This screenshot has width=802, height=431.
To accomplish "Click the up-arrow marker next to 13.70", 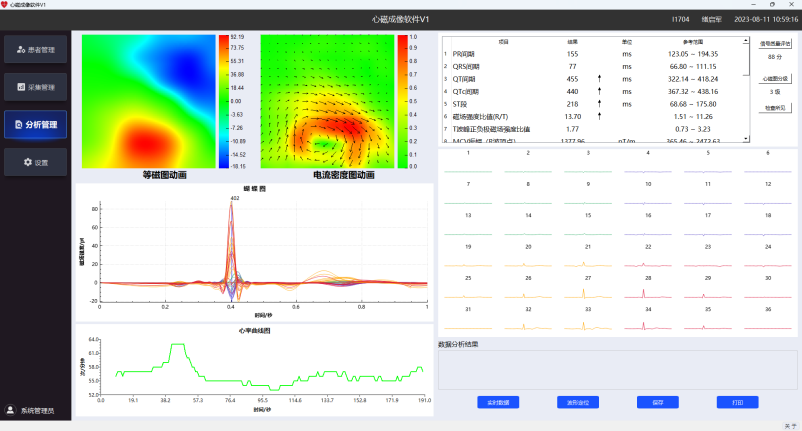I will [599, 117].
